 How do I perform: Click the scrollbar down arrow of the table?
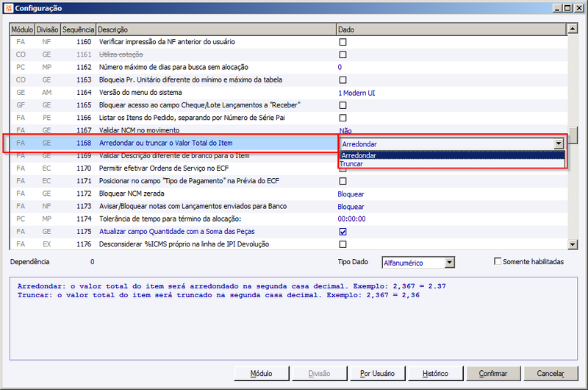573,245
